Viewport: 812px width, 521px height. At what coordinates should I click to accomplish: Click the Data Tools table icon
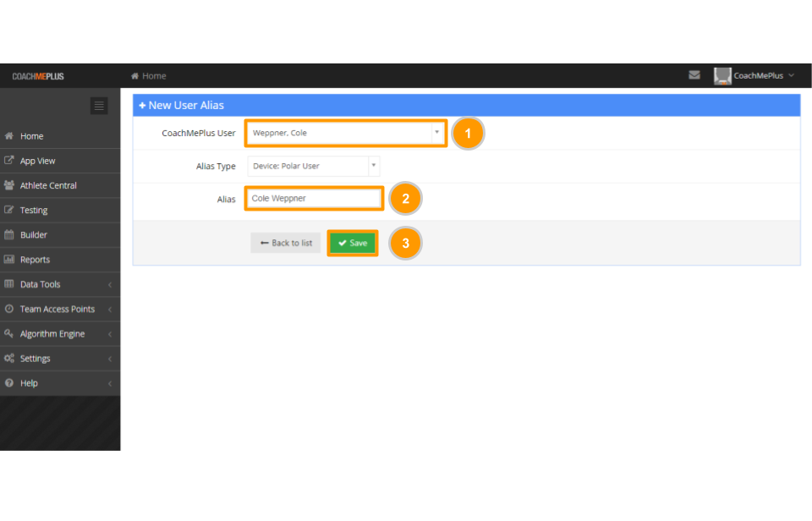[x=9, y=284]
